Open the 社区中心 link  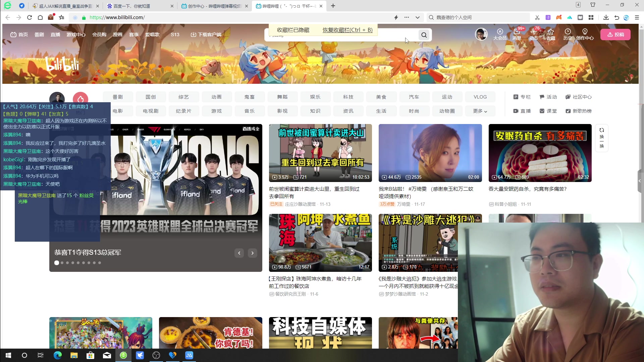pos(579,97)
